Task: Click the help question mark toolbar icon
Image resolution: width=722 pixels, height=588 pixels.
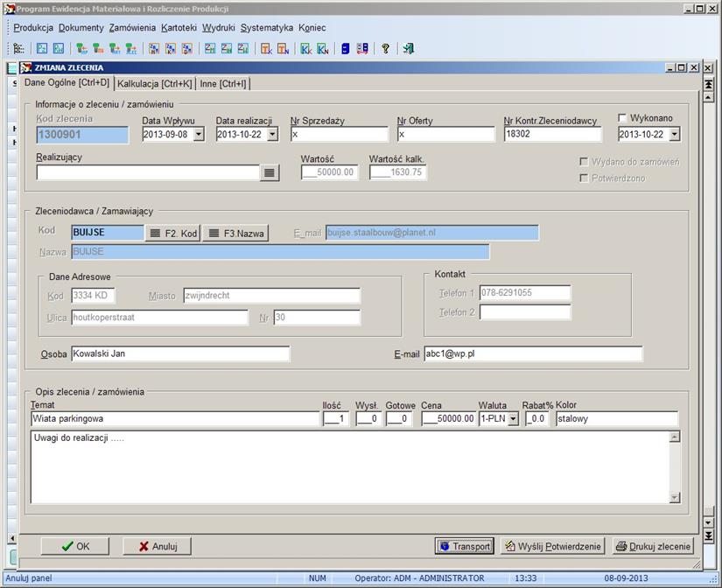Action: pyautogui.click(x=386, y=49)
